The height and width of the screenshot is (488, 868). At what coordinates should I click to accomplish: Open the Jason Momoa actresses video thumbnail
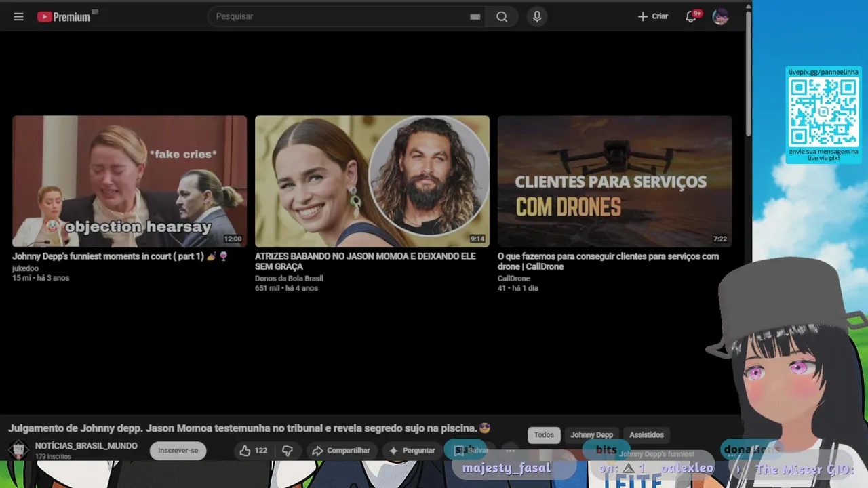click(372, 181)
